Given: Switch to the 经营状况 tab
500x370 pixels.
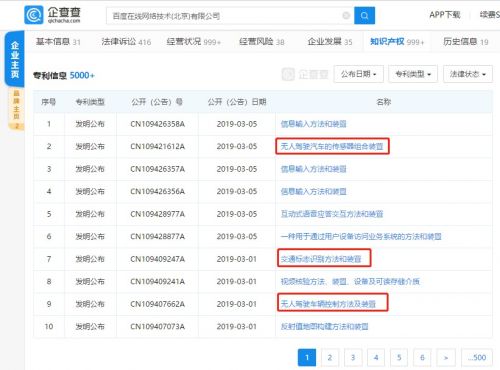Looking at the screenshot, I should click(194, 42).
